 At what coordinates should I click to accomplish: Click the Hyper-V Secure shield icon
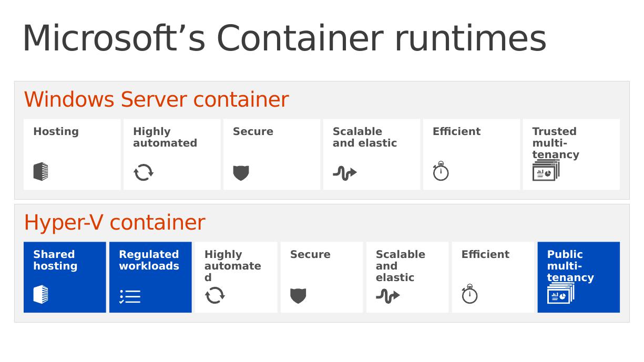click(x=298, y=296)
